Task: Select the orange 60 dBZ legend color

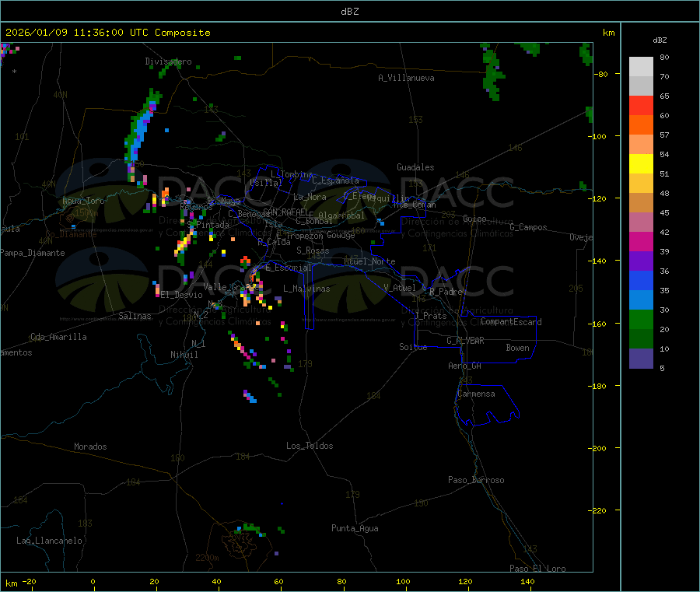Action: pyautogui.click(x=641, y=125)
